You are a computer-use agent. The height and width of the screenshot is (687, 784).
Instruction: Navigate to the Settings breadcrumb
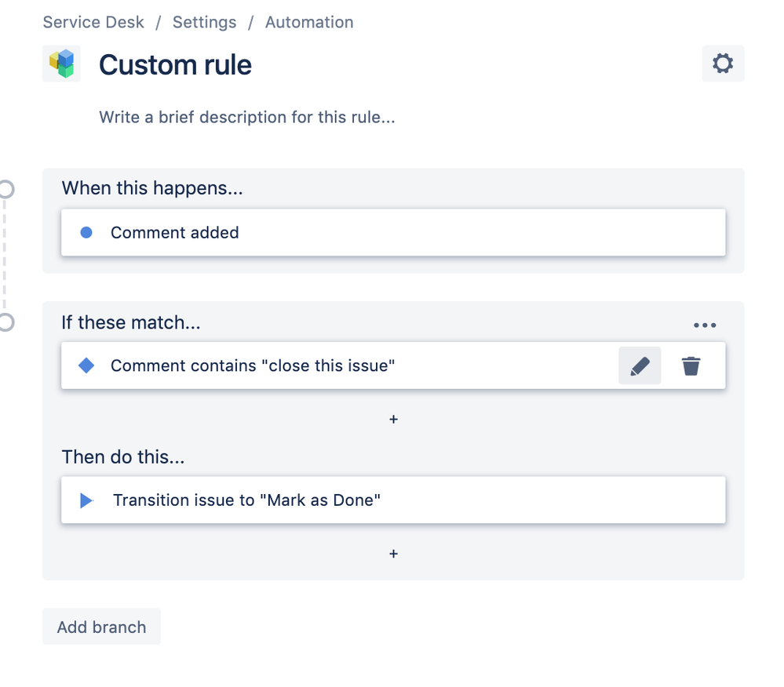click(204, 22)
